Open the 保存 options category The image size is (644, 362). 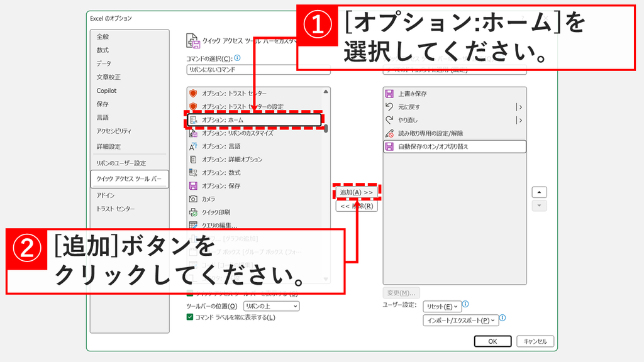pos(130,104)
